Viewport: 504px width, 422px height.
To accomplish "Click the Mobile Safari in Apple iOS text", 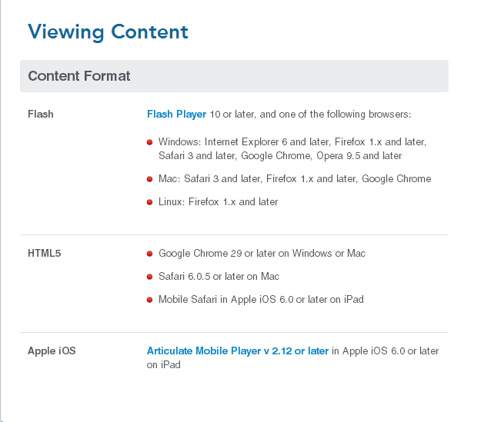I will pos(261,299).
